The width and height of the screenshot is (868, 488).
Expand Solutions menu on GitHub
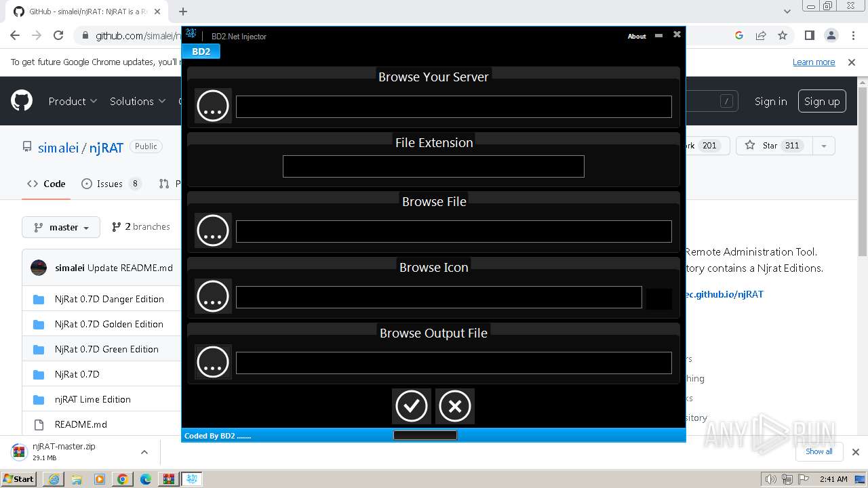138,101
